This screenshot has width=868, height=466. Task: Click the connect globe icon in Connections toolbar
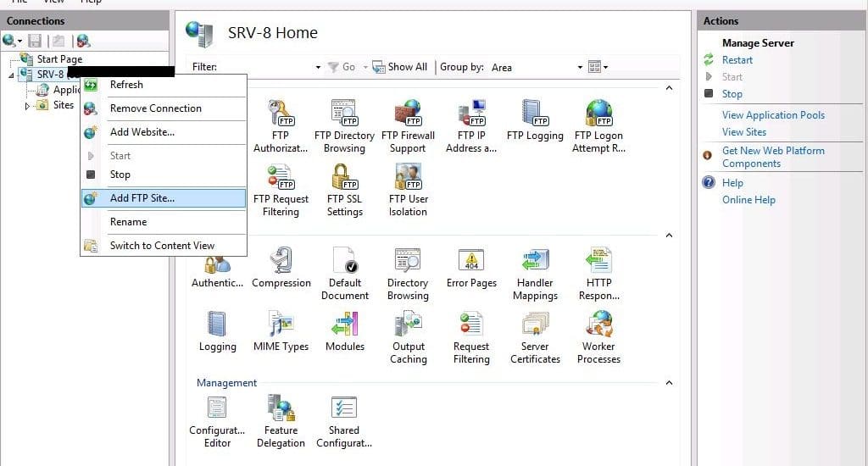8,41
